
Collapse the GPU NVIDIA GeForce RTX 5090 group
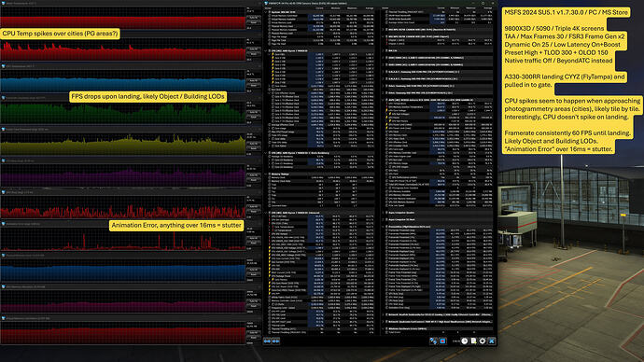(384, 100)
